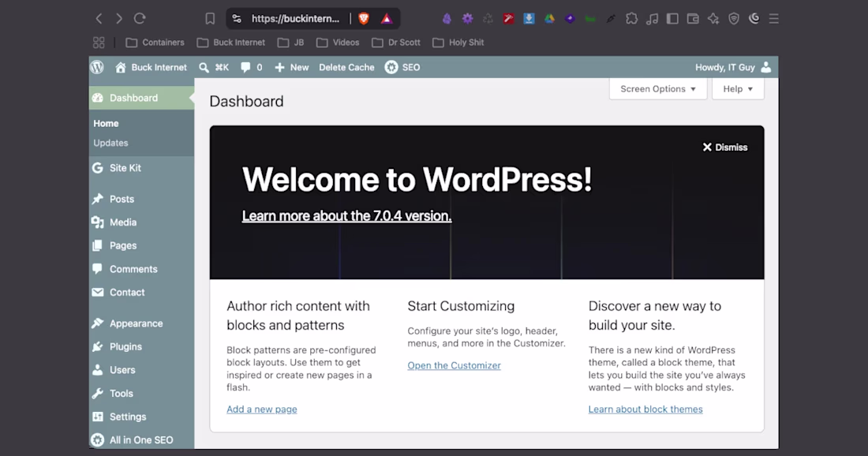Toggle the browser sidebar panel icon
The height and width of the screenshot is (456, 868).
pos(672,19)
